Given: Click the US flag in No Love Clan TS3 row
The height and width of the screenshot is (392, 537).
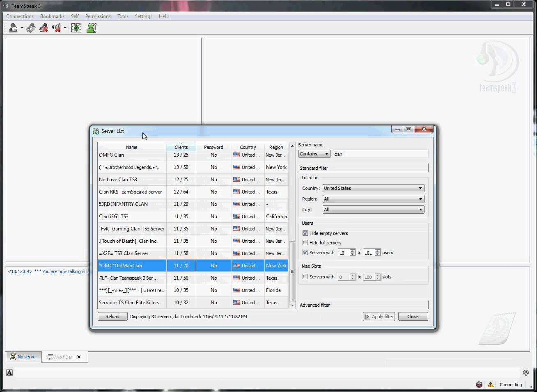Looking at the screenshot, I should (236, 180).
